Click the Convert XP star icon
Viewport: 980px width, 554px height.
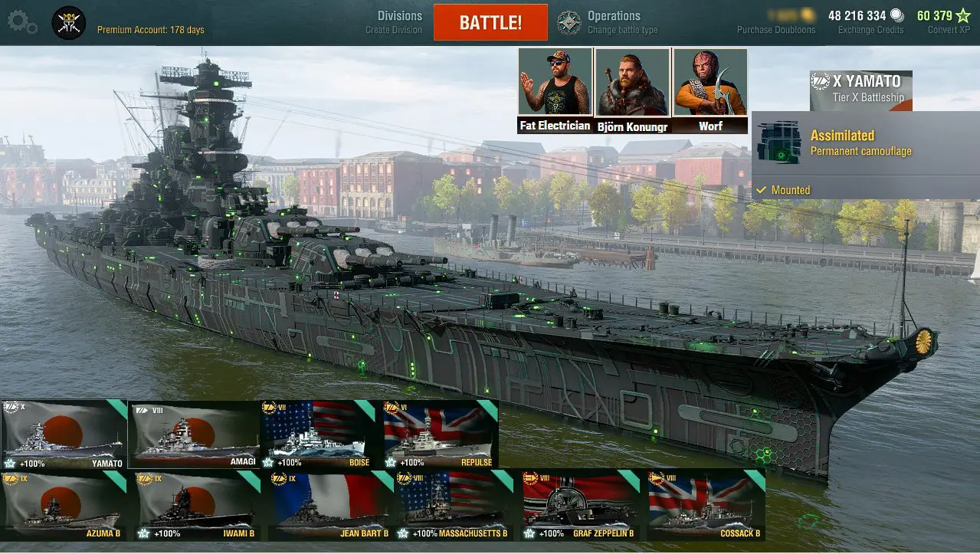pyautogui.click(x=963, y=15)
